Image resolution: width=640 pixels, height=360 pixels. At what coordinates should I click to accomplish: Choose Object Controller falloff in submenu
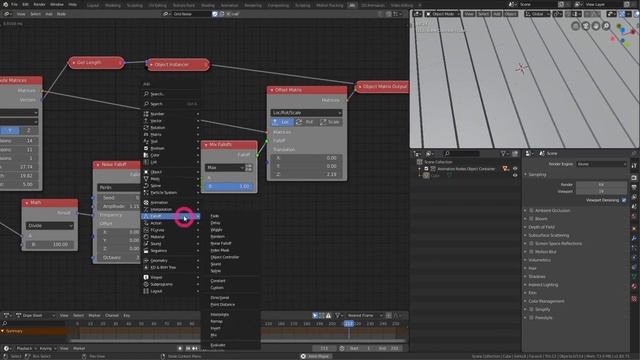pyautogui.click(x=230, y=257)
